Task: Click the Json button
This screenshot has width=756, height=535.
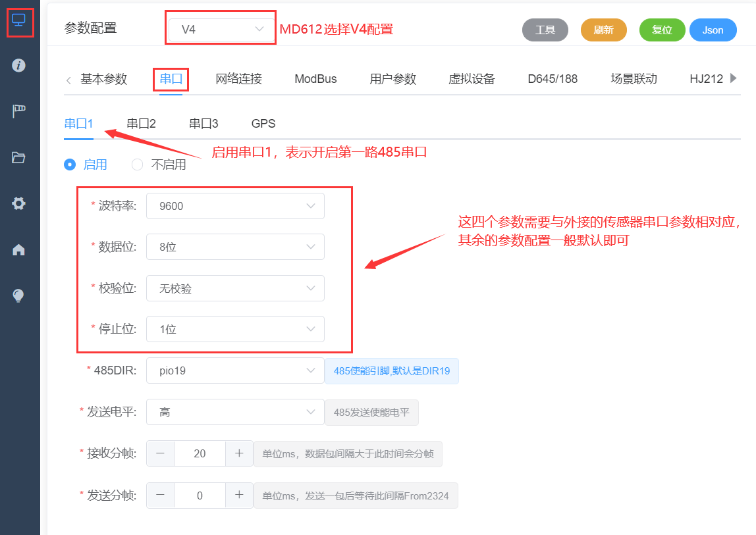Action: (713, 30)
